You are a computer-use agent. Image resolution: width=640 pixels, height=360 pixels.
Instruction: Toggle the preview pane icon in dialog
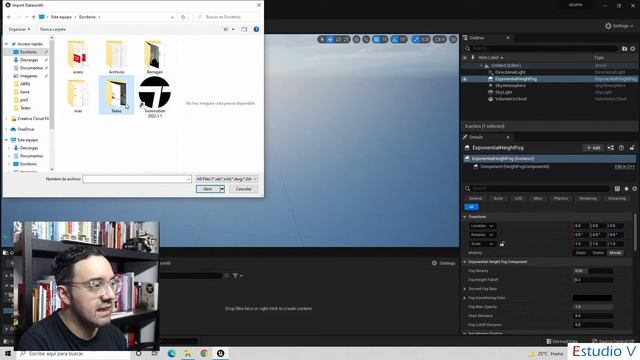point(244,29)
